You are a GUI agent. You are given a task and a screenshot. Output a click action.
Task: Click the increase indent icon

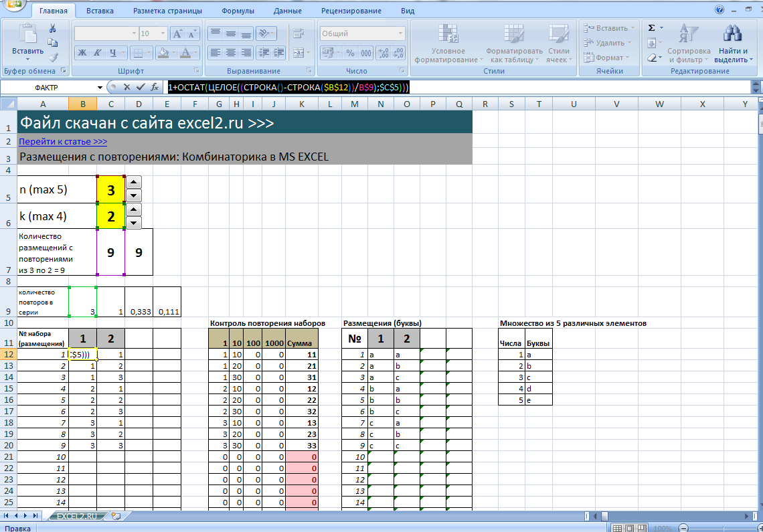click(279, 53)
